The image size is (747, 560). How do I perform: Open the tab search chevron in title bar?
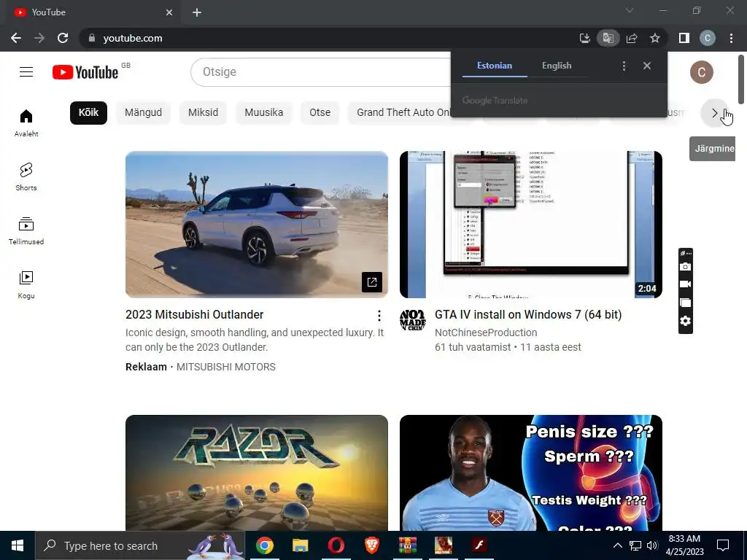point(630,10)
